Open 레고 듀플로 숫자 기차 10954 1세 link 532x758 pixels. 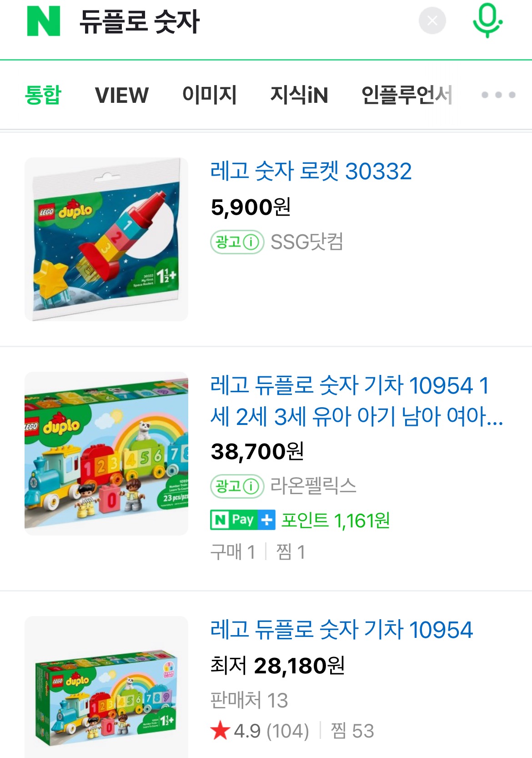coord(356,401)
